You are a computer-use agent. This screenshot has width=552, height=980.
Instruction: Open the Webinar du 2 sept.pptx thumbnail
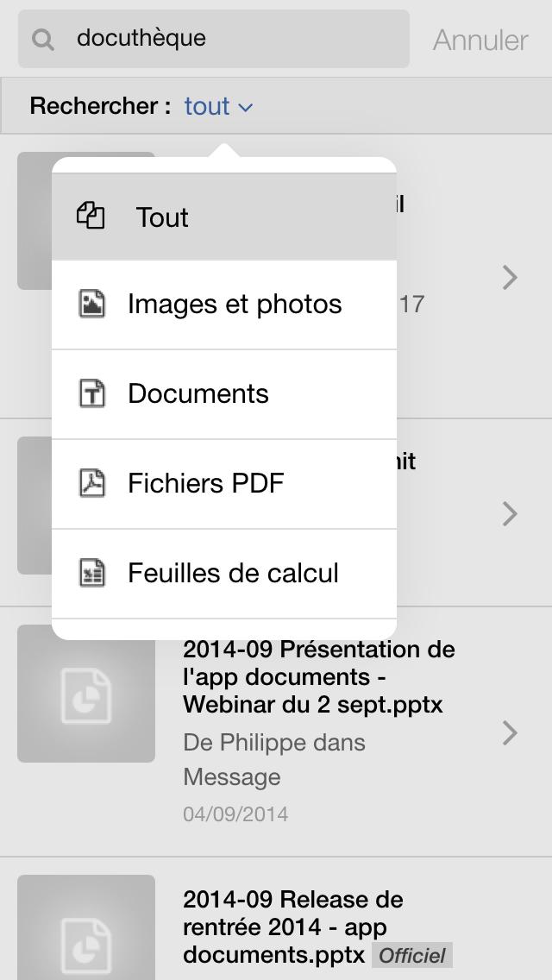[86, 694]
